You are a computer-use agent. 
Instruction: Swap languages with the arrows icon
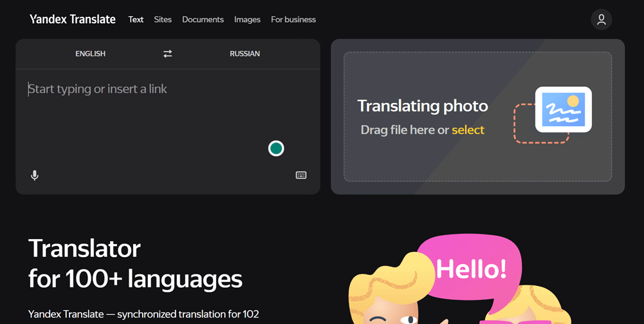[167, 53]
